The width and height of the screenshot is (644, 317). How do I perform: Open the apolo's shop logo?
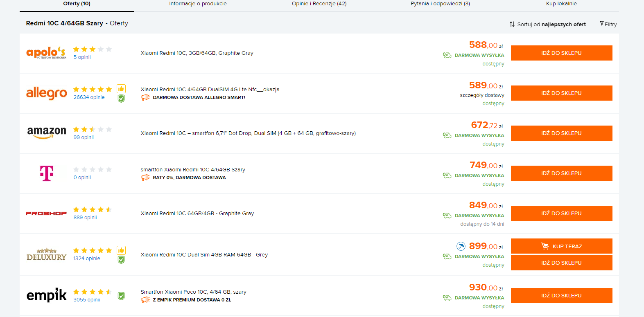(x=46, y=53)
